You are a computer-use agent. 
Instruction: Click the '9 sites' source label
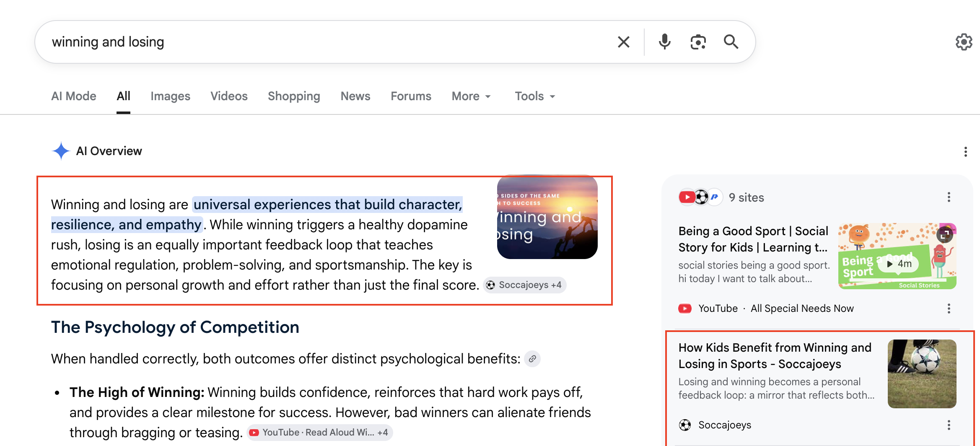(x=746, y=197)
